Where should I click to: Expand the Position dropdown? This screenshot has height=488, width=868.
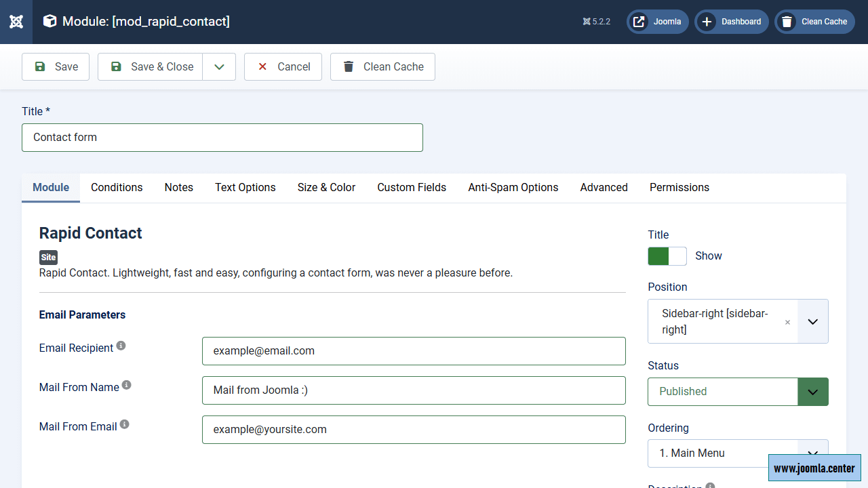pos(813,321)
